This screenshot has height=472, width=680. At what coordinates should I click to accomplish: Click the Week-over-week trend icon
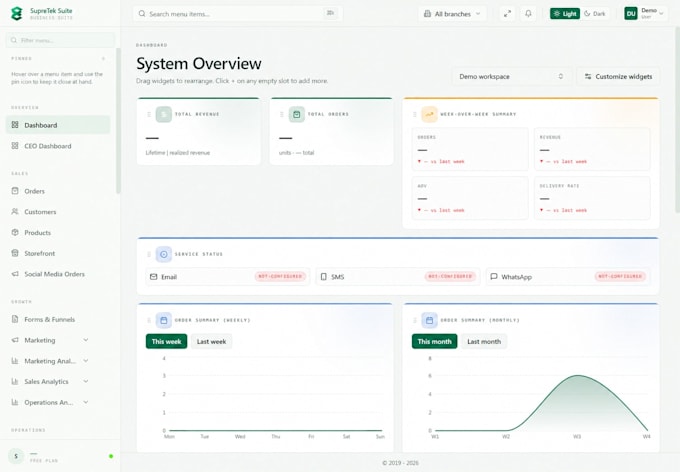coord(429,114)
